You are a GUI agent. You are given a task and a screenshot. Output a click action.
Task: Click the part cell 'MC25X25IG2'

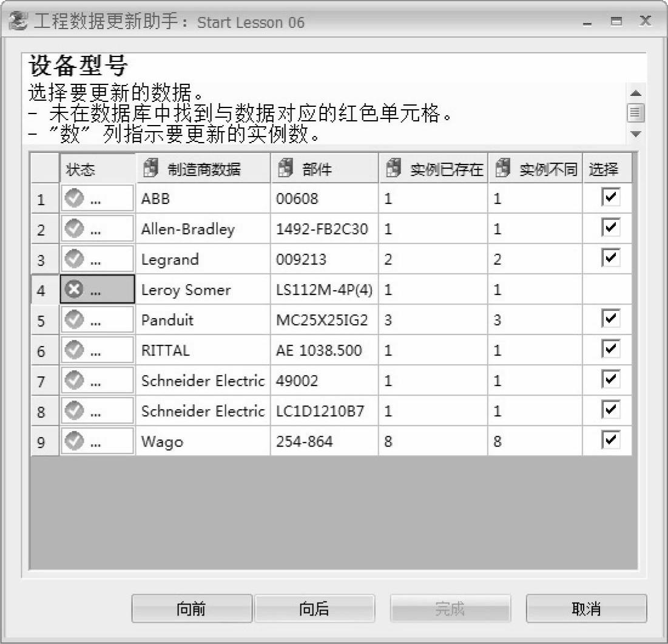pyautogui.click(x=325, y=320)
